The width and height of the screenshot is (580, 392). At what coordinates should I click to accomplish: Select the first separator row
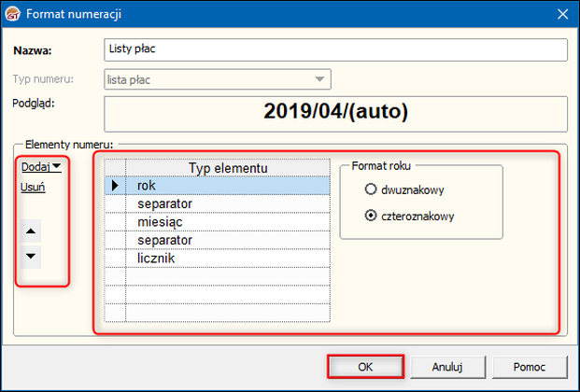pos(228,203)
